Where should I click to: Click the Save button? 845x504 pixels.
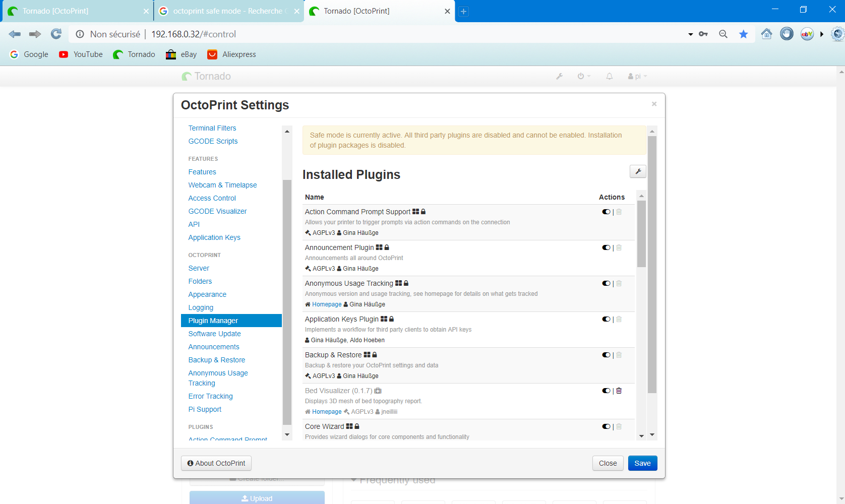pyautogui.click(x=642, y=463)
